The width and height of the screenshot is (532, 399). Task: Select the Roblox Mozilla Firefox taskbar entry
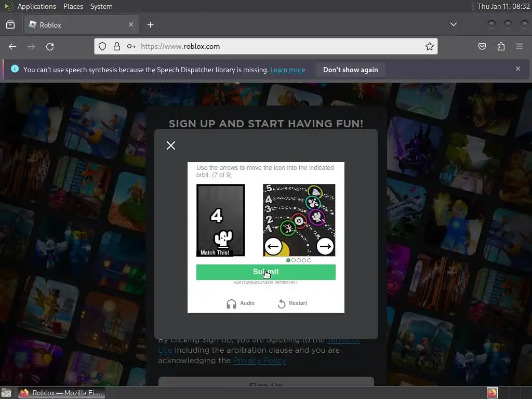pyautogui.click(x=61, y=393)
